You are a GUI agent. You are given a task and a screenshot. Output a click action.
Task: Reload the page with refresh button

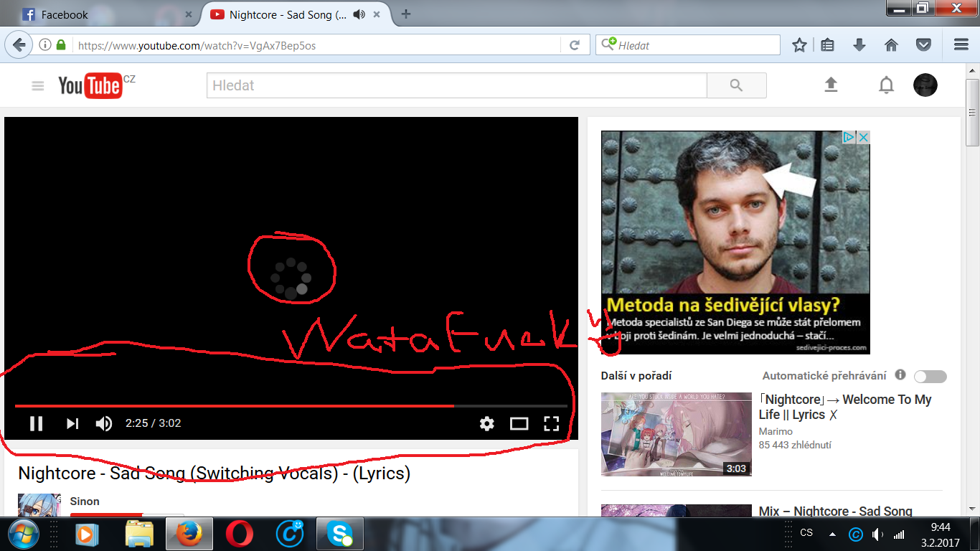pos(574,45)
